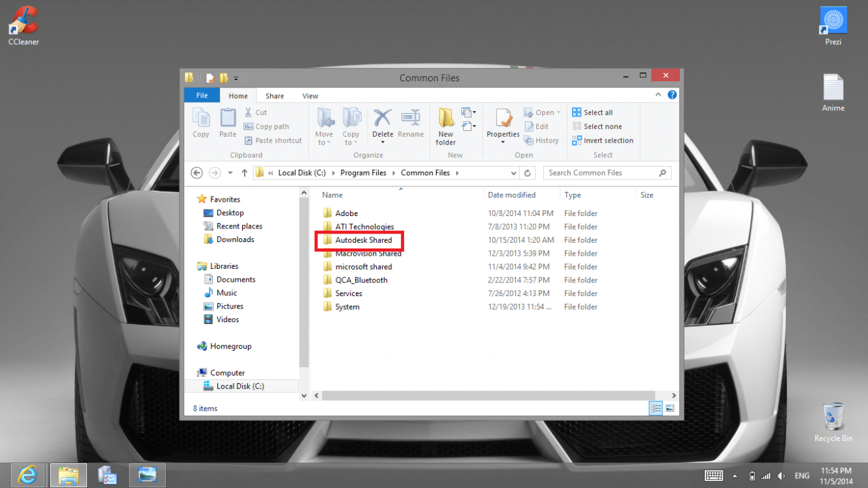The height and width of the screenshot is (488, 868).
Task: Select the Services folder
Action: tap(343, 293)
